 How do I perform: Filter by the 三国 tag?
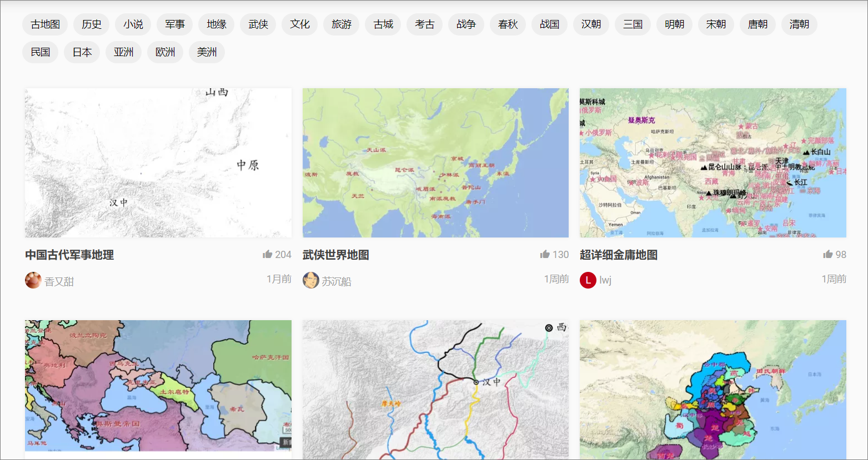pos(633,24)
